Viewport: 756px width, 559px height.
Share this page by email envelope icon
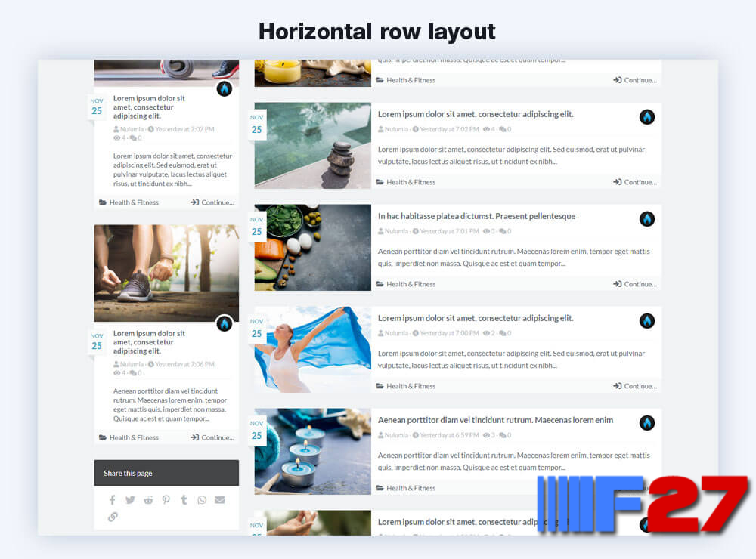[220, 500]
